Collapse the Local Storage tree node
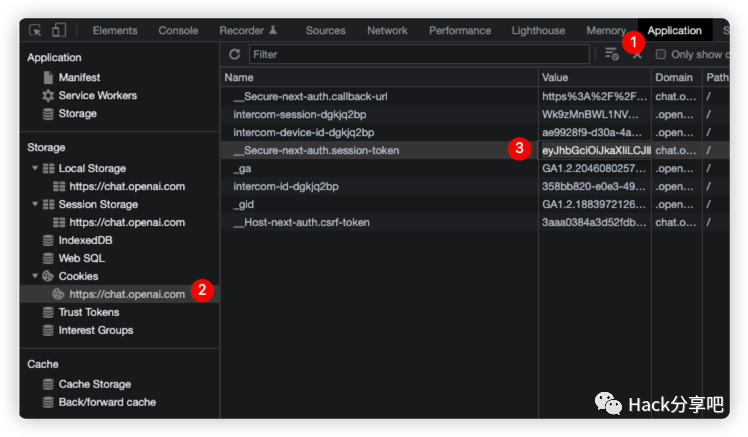The width and height of the screenshot is (748, 437). pos(35,168)
